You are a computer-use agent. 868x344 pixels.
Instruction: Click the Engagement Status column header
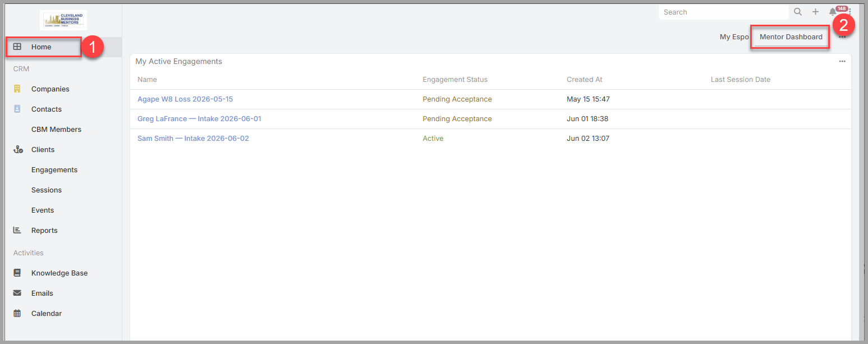point(455,80)
